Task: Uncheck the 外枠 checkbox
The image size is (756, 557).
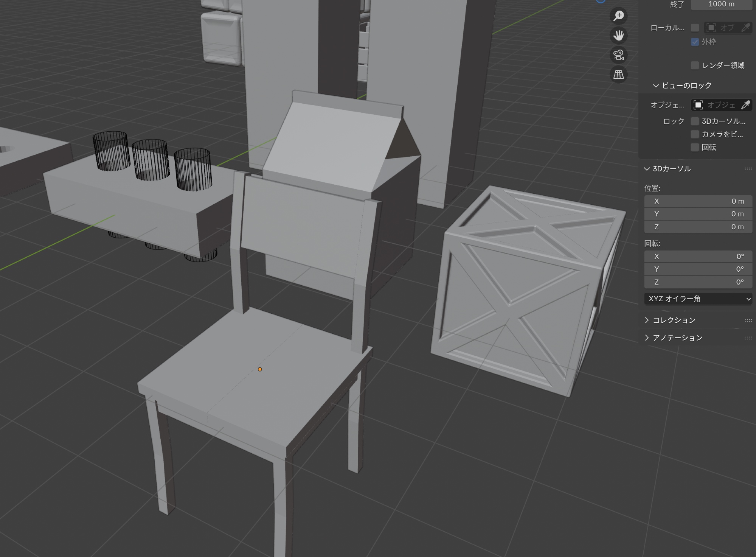Action: [x=695, y=42]
